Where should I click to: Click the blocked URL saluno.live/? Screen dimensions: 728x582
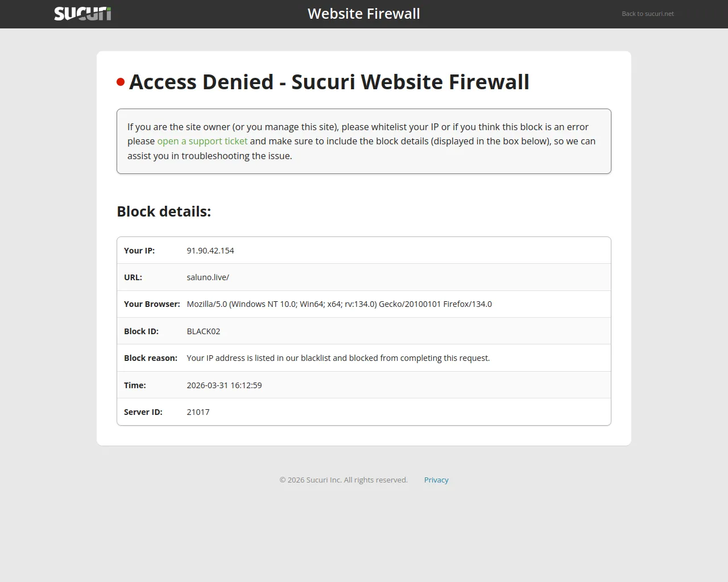click(208, 277)
